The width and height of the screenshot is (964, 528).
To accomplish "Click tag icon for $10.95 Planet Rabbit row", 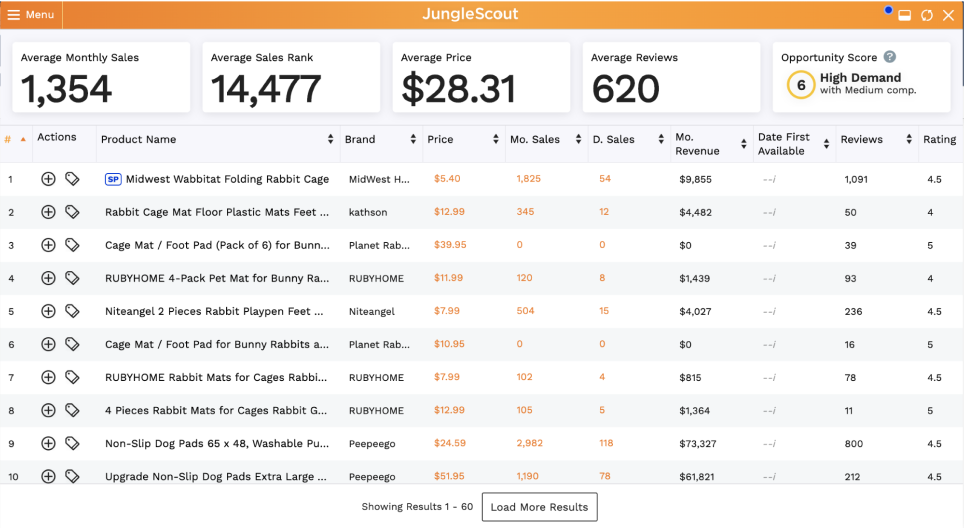I will click(72, 344).
